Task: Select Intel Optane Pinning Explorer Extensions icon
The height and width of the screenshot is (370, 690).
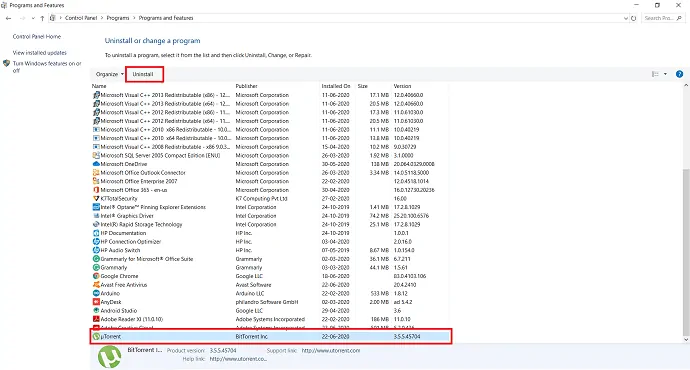Action: coord(96,207)
